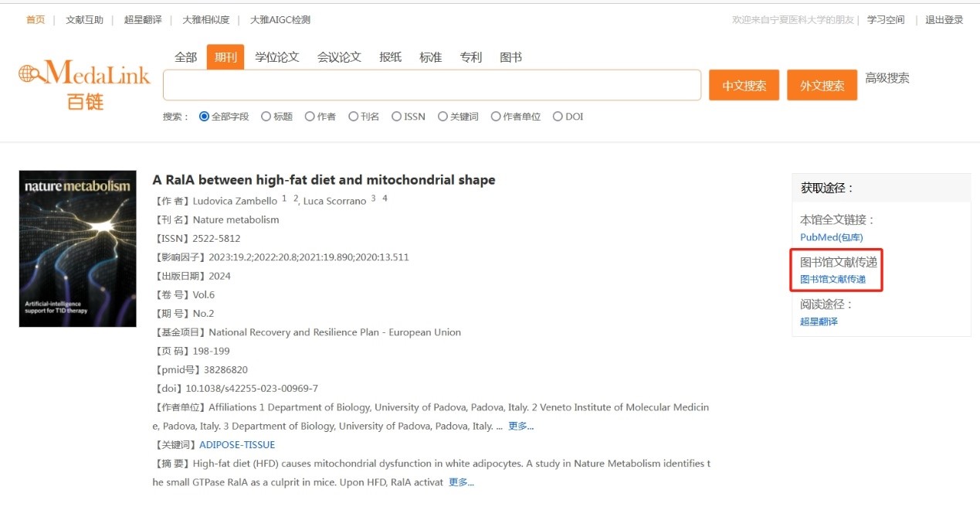Open the Nature Metabolism cover thumbnail

point(77,249)
